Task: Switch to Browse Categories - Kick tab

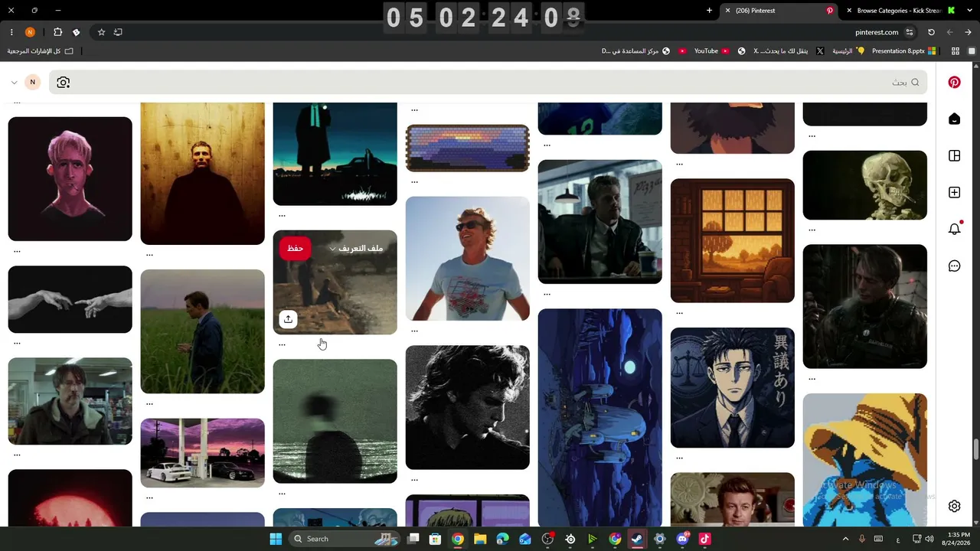Action: click(x=900, y=11)
